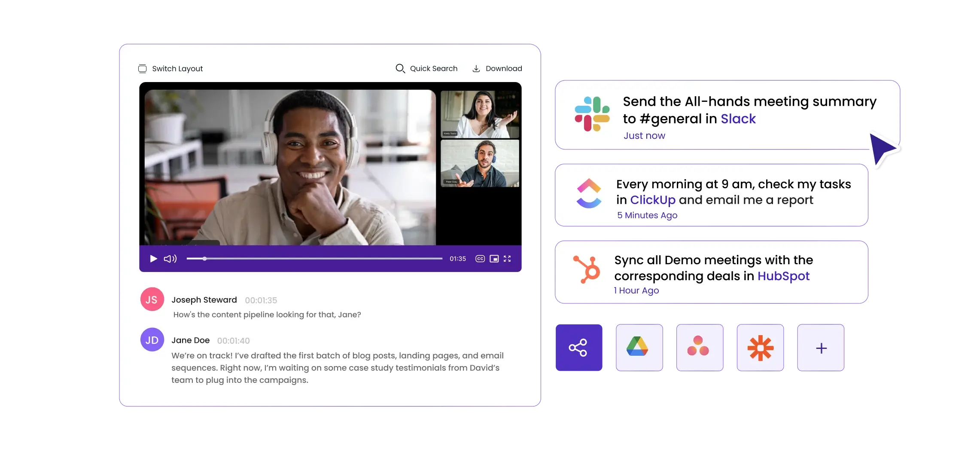Select the Asana integration icon

tap(699, 347)
